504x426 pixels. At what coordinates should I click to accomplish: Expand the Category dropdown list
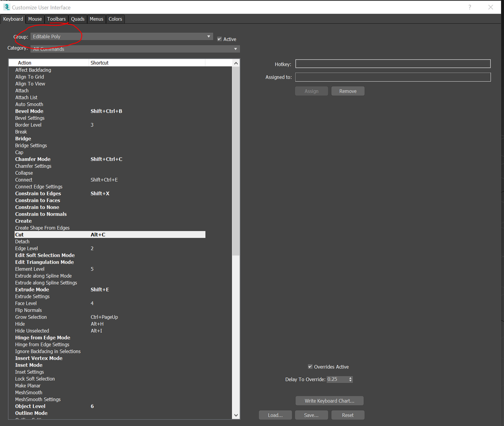[135, 49]
